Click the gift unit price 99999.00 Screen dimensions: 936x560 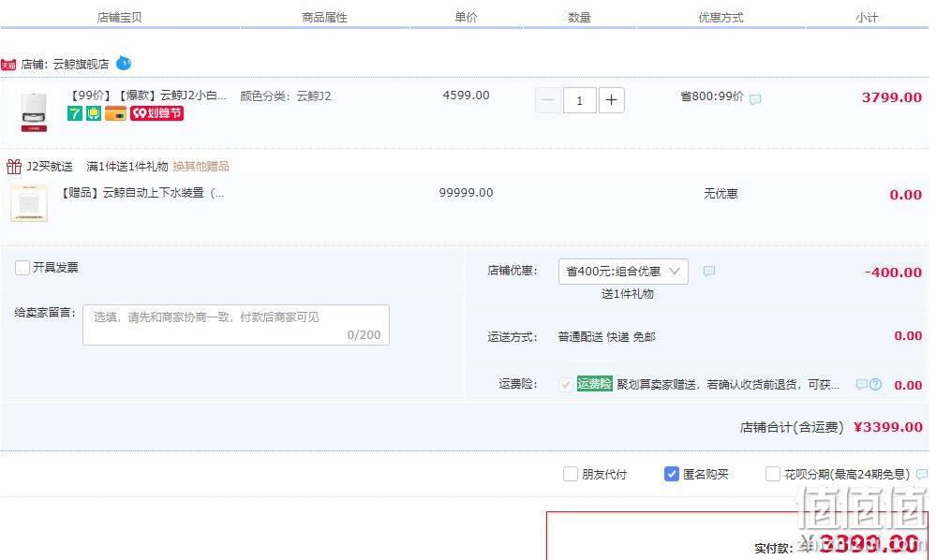click(x=467, y=193)
